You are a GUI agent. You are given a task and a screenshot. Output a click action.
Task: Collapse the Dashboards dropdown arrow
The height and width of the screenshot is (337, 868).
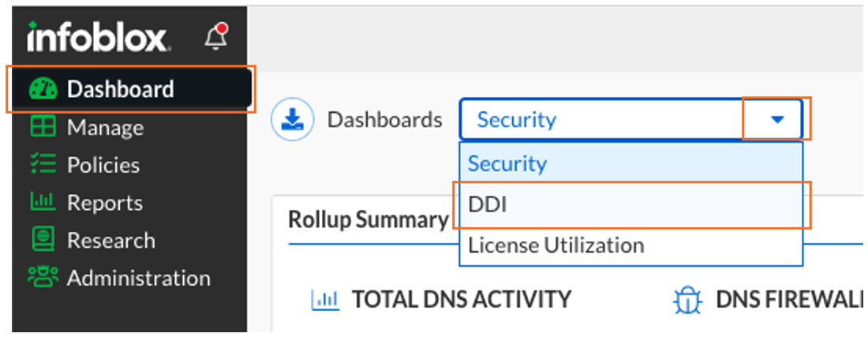pos(777,120)
